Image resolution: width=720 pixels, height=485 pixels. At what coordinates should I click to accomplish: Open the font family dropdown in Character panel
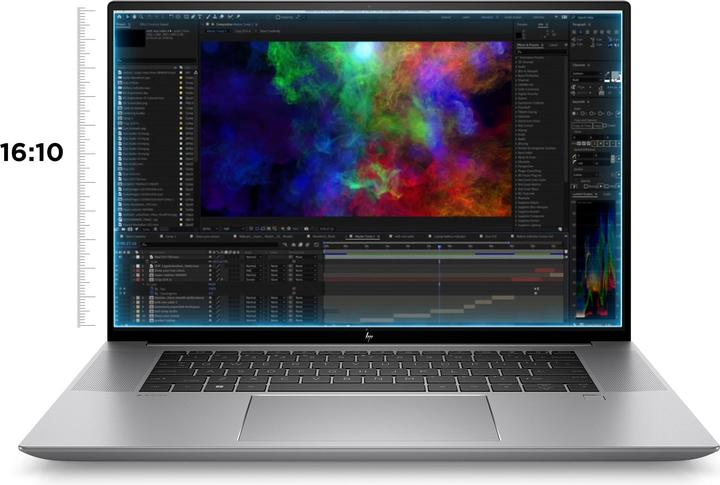[587, 73]
